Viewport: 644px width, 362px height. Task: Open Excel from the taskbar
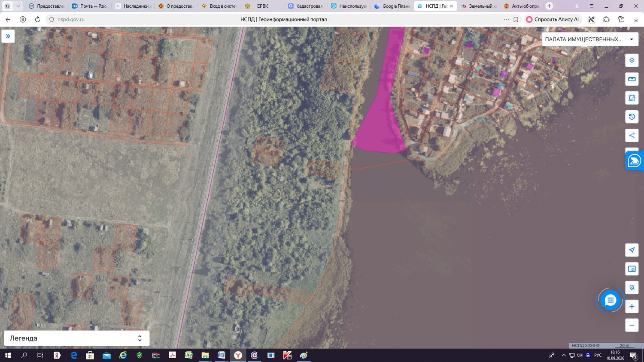(188, 355)
